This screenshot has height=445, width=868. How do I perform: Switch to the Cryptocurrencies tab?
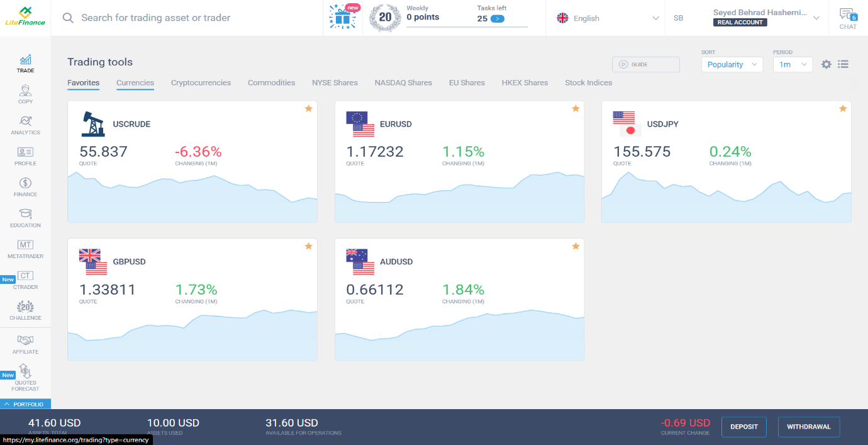click(201, 82)
